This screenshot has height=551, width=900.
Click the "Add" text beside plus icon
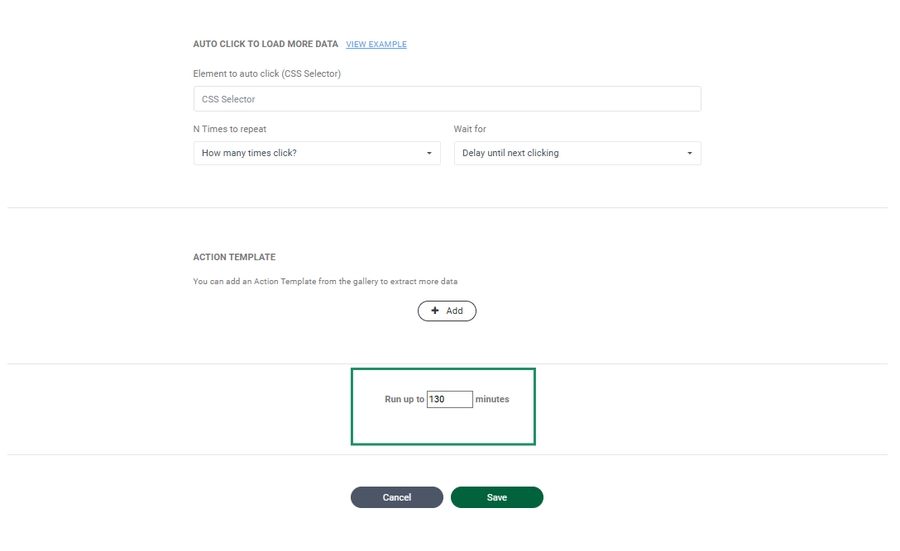click(455, 311)
